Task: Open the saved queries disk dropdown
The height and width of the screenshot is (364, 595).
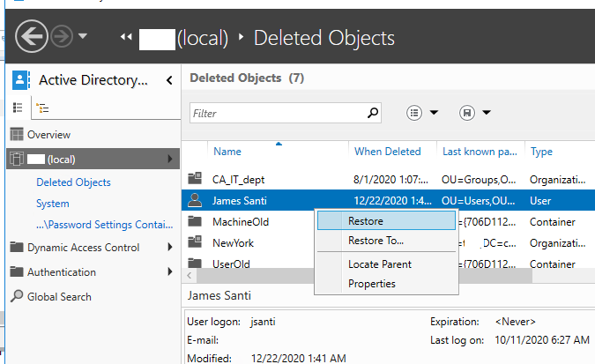Action: (475, 113)
